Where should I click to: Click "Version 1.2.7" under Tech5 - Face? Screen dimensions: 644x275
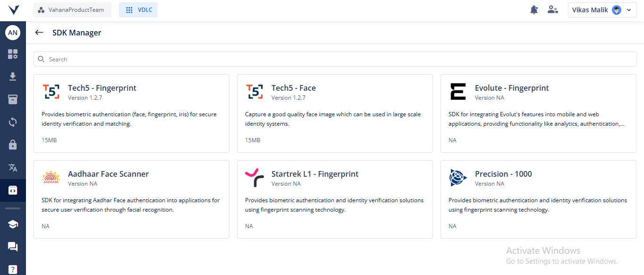[x=288, y=98]
